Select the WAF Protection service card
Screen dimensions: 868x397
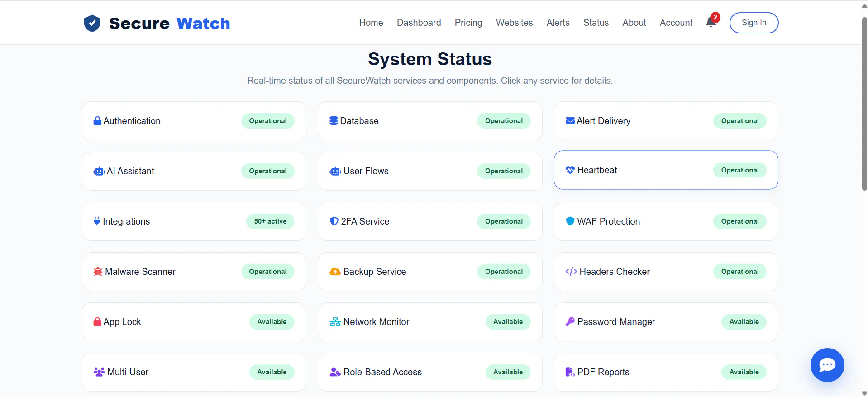tap(666, 221)
